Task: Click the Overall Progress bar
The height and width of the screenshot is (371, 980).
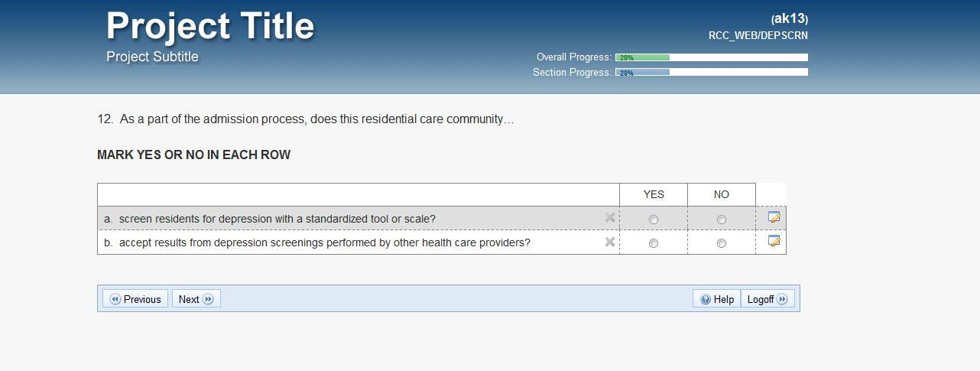Action: (711, 57)
